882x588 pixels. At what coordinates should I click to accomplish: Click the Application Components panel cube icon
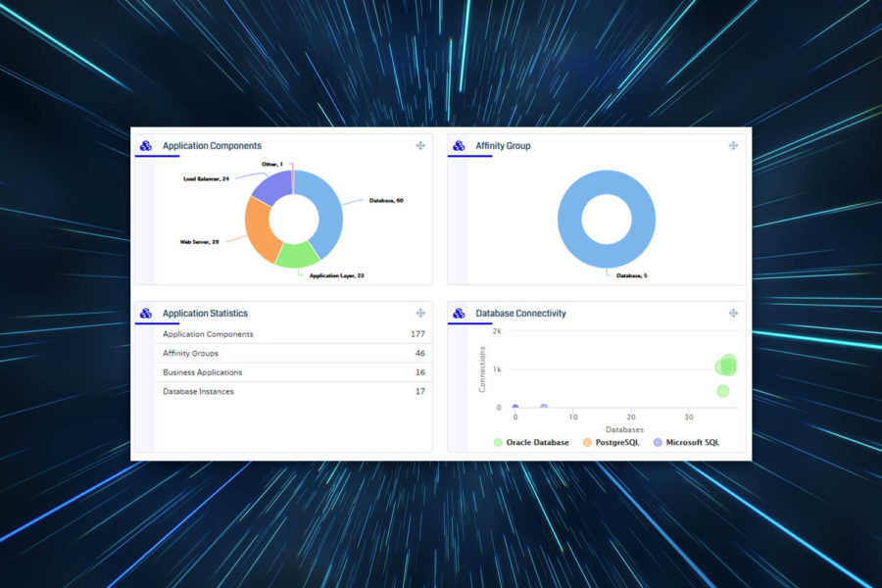pyautogui.click(x=146, y=146)
